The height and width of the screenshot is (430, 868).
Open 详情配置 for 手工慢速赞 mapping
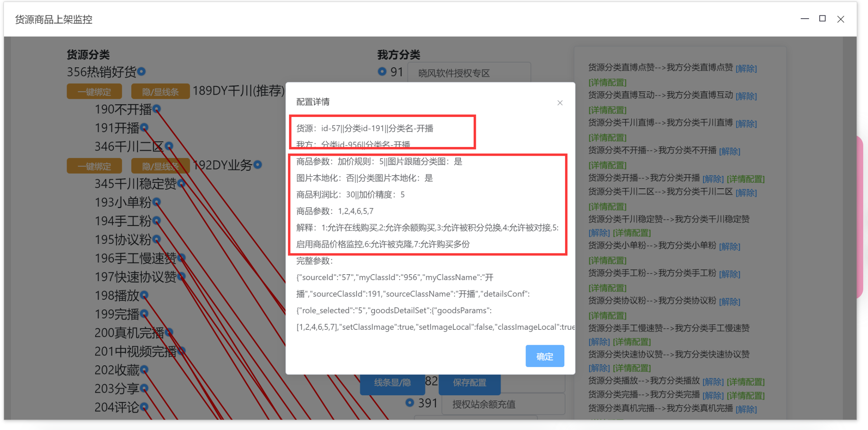point(632,342)
